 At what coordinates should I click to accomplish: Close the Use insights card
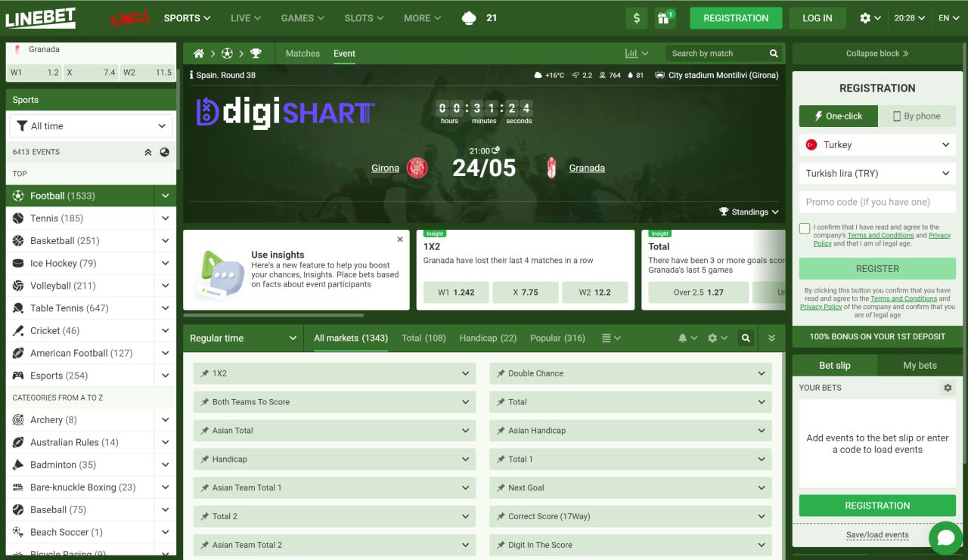[400, 240]
